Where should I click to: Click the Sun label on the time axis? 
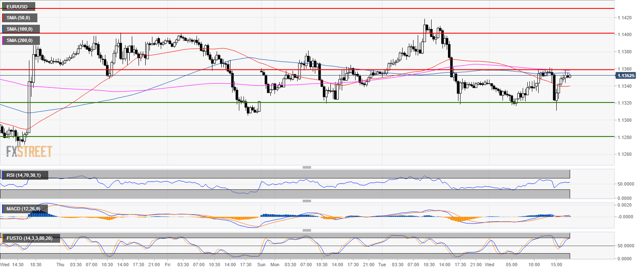261,265
